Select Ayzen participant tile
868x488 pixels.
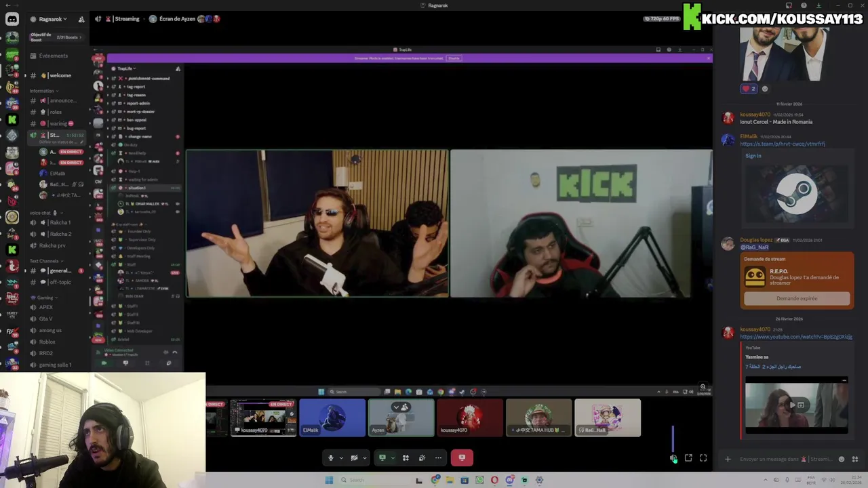(401, 418)
